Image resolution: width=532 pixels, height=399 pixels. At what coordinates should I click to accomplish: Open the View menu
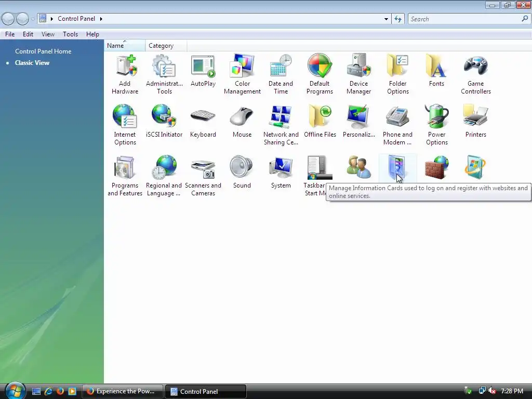click(48, 34)
